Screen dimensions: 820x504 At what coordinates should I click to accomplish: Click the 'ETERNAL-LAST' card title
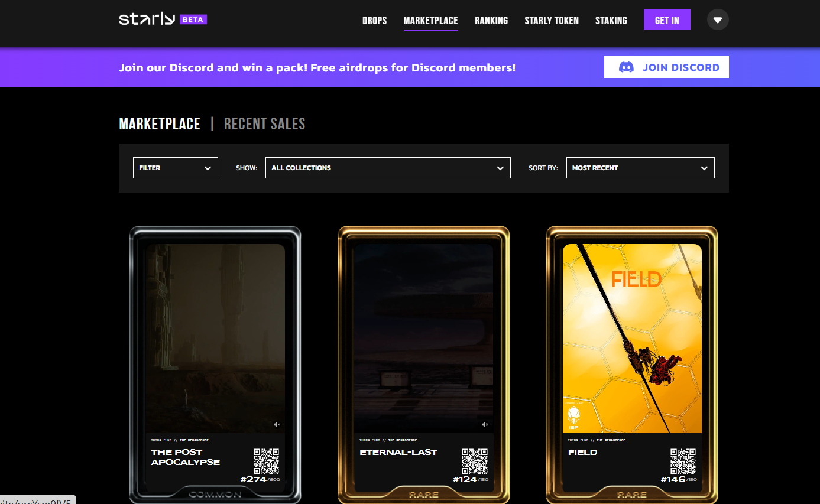pyautogui.click(x=398, y=453)
